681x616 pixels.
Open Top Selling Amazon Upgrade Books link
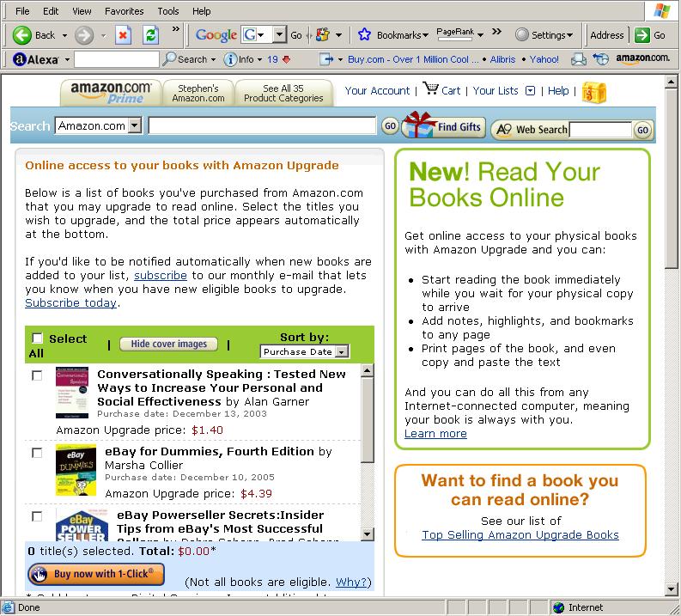tap(520, 534)
